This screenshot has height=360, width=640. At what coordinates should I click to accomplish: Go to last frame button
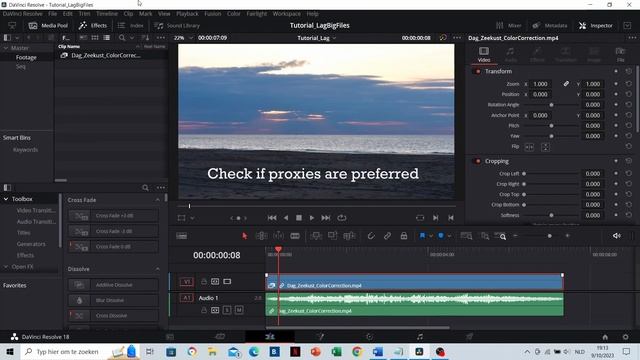326,218
